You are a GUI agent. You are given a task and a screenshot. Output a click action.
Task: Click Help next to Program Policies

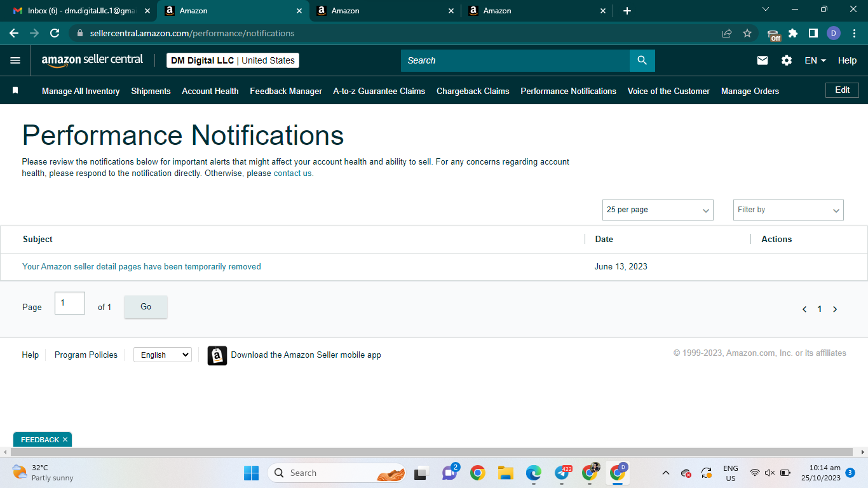coord(31,355)
